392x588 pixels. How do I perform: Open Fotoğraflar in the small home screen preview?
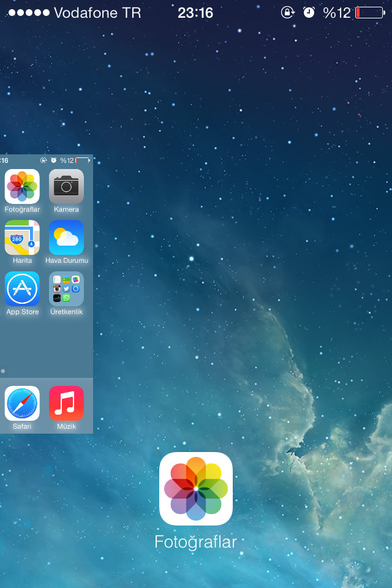click(22, 186)
